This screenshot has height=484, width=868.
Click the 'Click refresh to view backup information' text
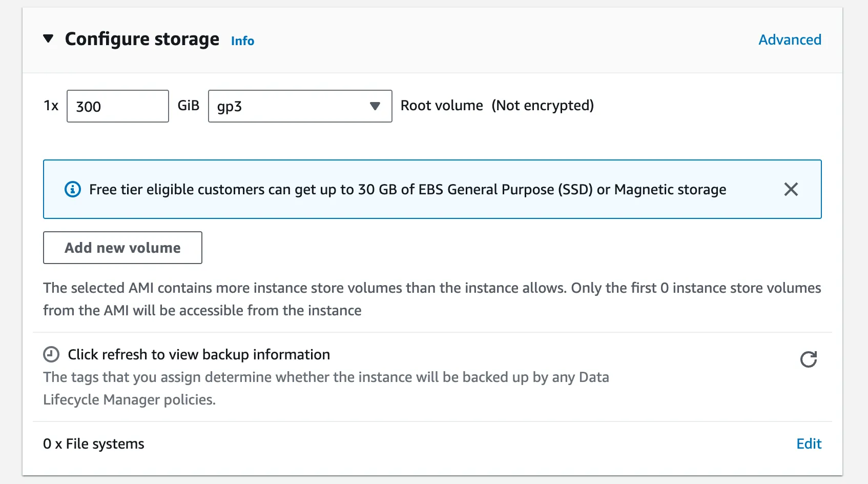click(x=199, y=355)
